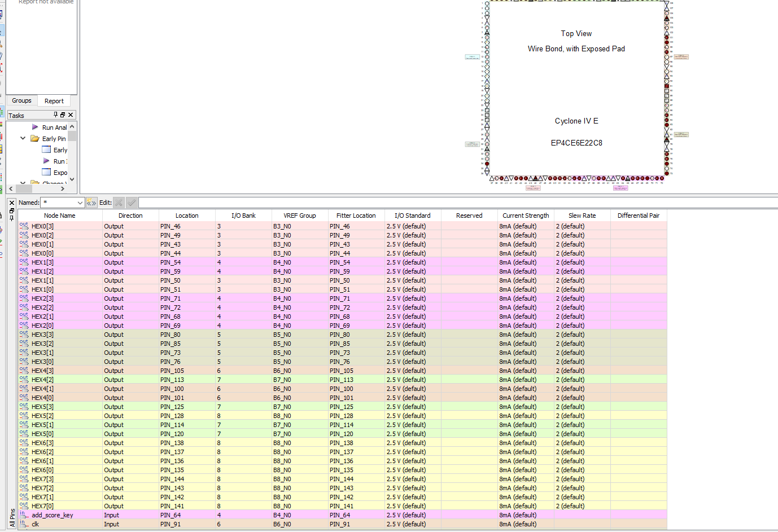
Task: Click the purple play icon beside Run Anal
Action: 35,127
